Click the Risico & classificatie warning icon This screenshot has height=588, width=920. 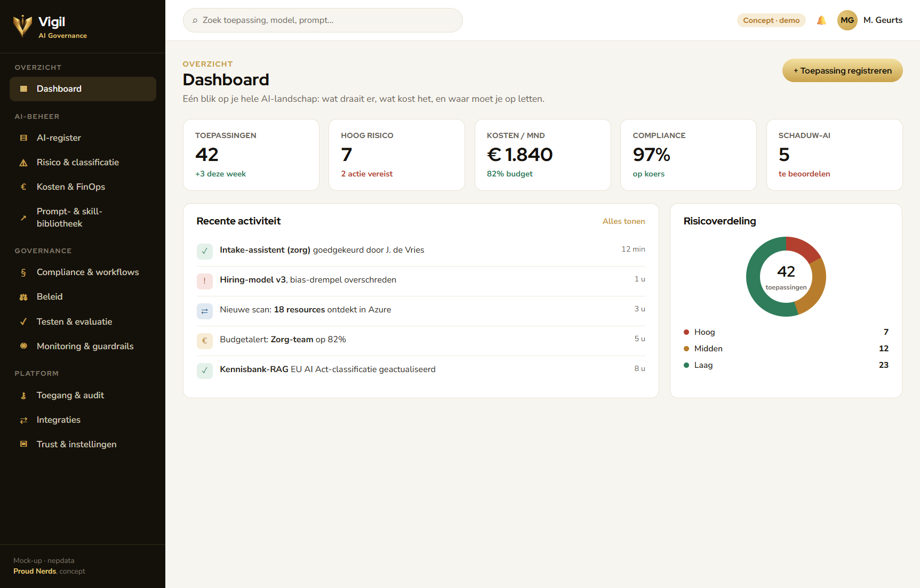(23, 163)
